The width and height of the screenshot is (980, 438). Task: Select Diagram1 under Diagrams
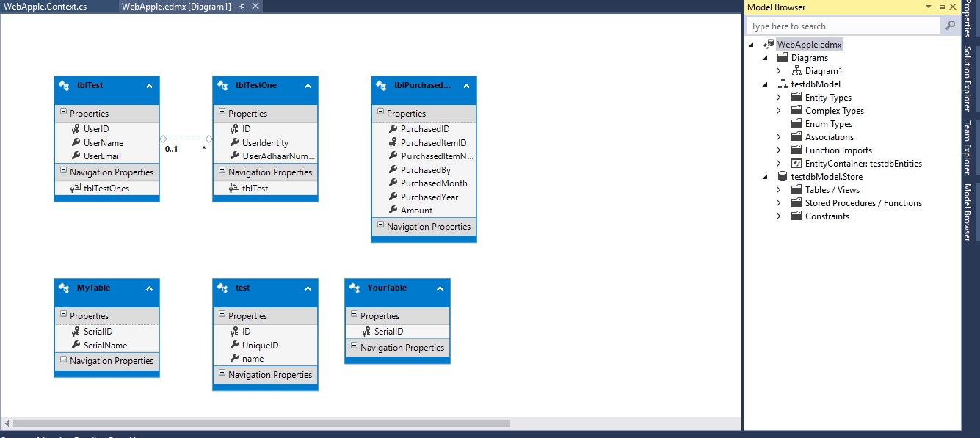click(x=823, y=70)
